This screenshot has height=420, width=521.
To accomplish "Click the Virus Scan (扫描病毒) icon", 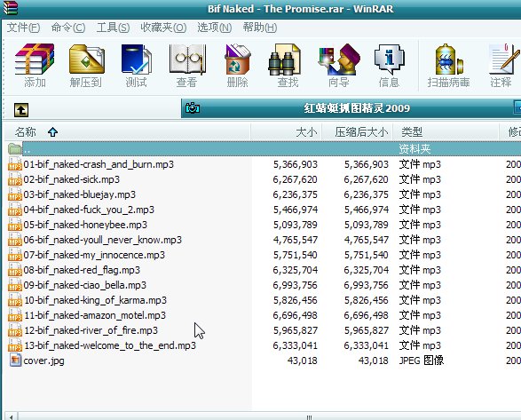I will coord(448,59).
